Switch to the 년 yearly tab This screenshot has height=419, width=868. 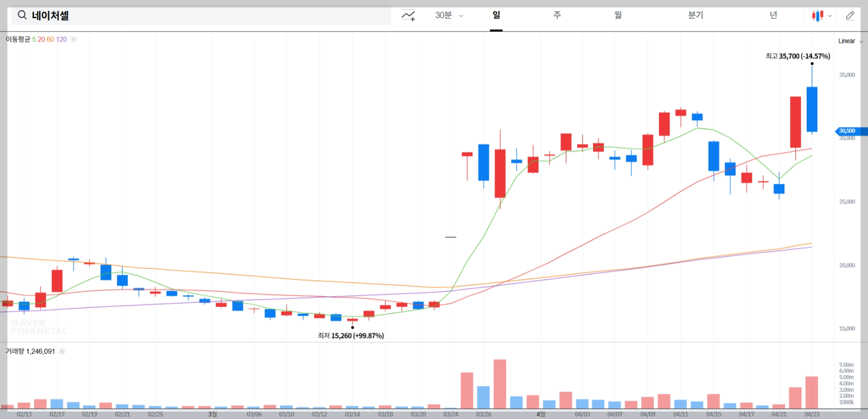pos(774,15)
